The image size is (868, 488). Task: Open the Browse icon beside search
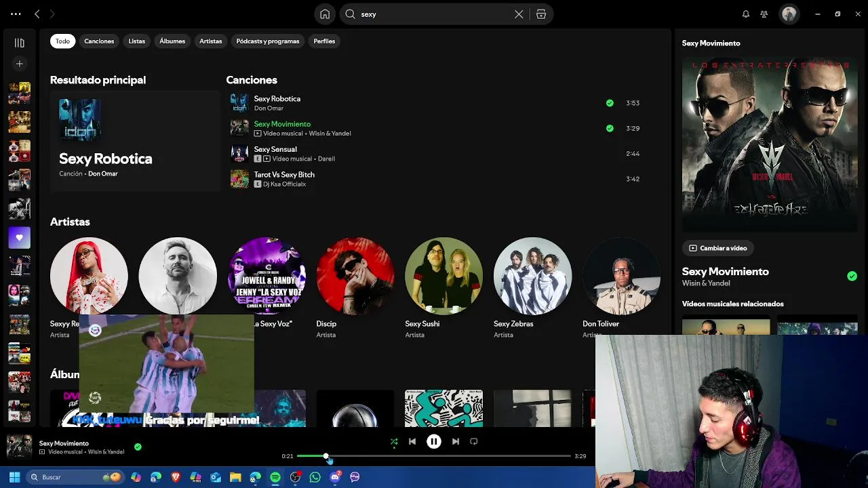(x=541, y=14)
